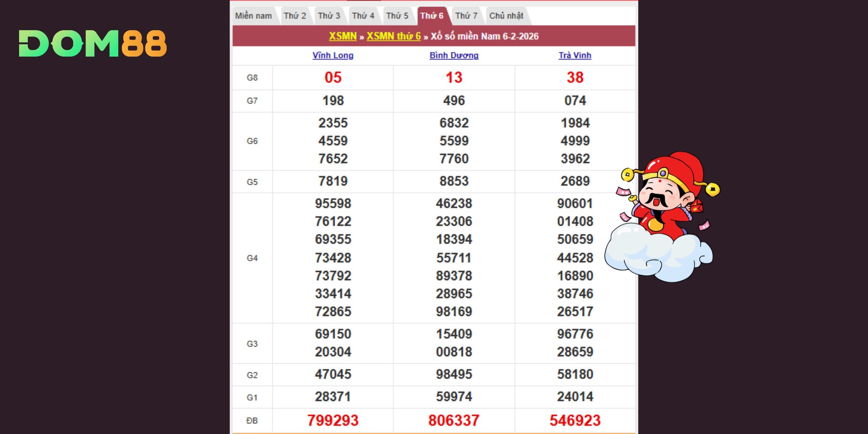Open the XSMN thứ 6 link
Image resolution: width=868 pixels, height=434 pixels.
pyautogui.click(x=393, y=36)
